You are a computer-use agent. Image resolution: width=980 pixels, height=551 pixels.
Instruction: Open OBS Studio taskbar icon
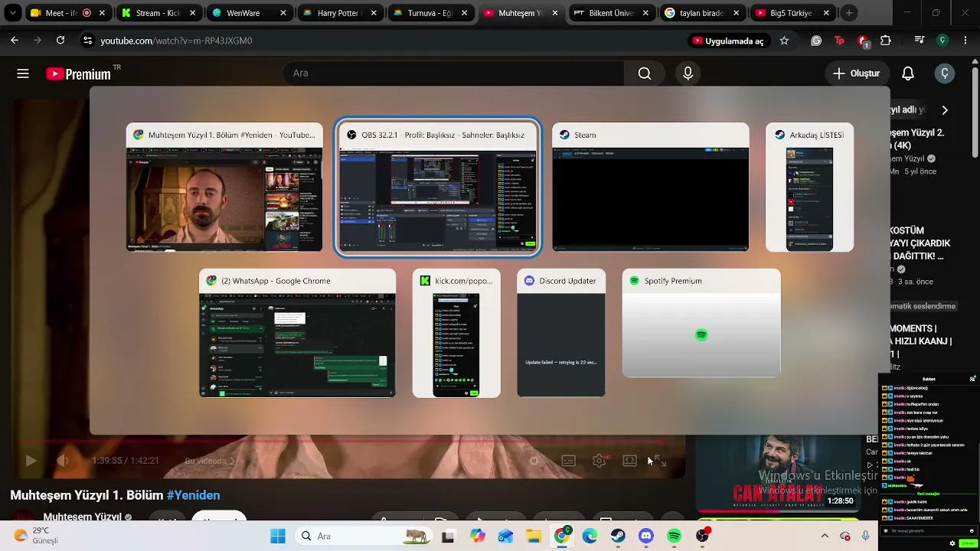[702, 536]
